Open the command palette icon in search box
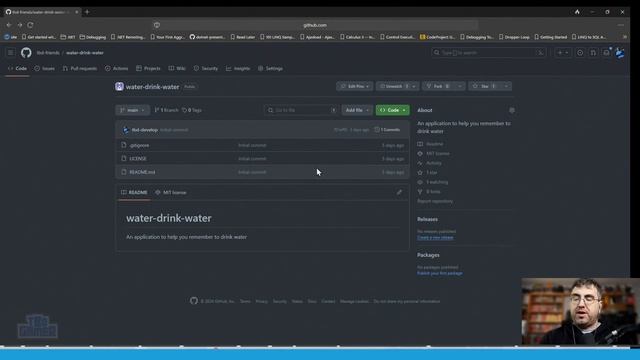 [x=540, y=53]
